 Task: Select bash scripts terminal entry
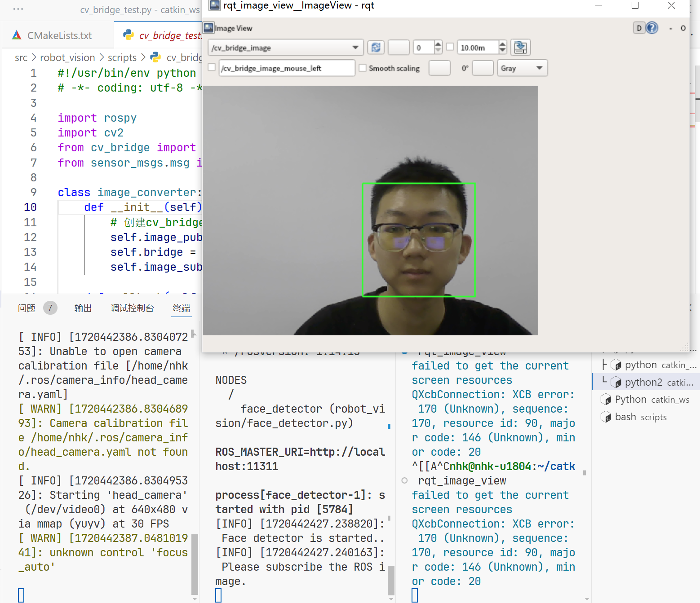(x=646, y=417)
